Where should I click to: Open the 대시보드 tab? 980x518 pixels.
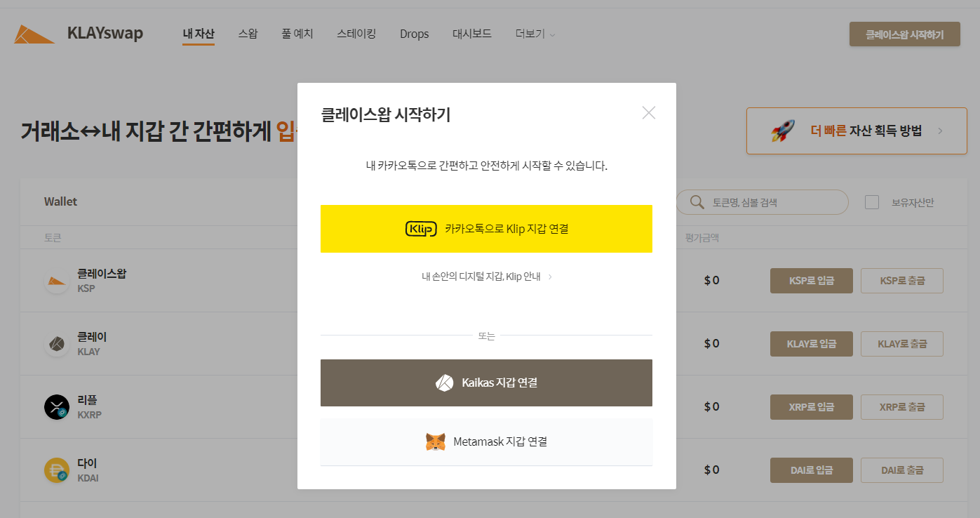(472, 34)
